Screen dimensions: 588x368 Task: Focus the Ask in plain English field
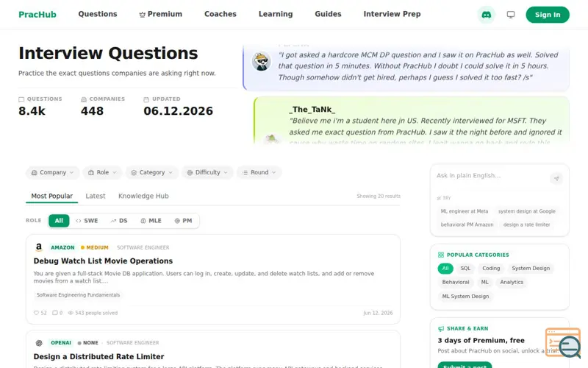pyautogui.click(x=491, y=178)
